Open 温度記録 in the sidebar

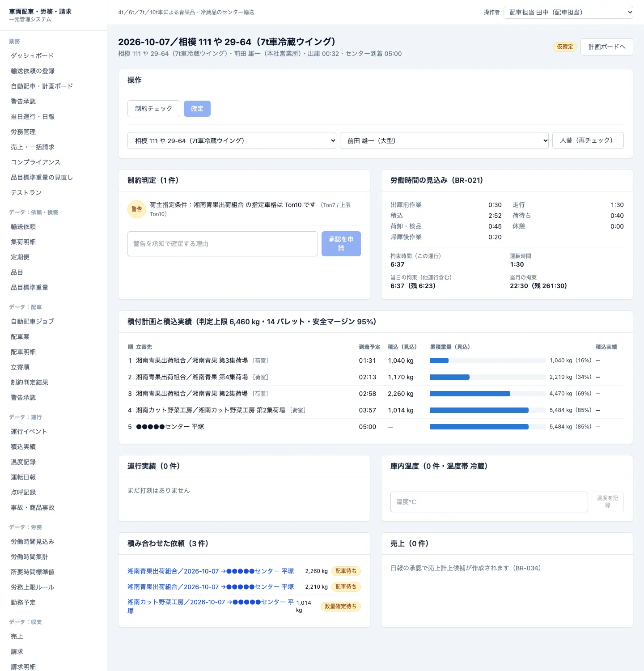(x=23, y=462)
